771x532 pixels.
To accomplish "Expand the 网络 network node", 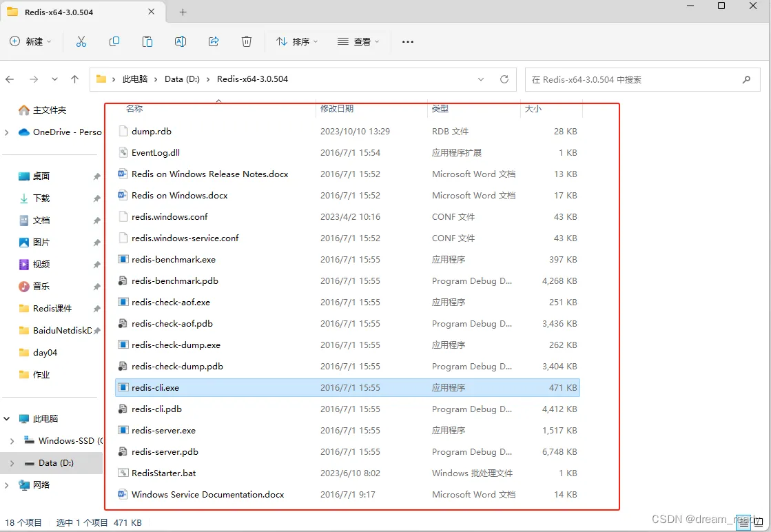I will pyautogui.click(x=6, y=485).
